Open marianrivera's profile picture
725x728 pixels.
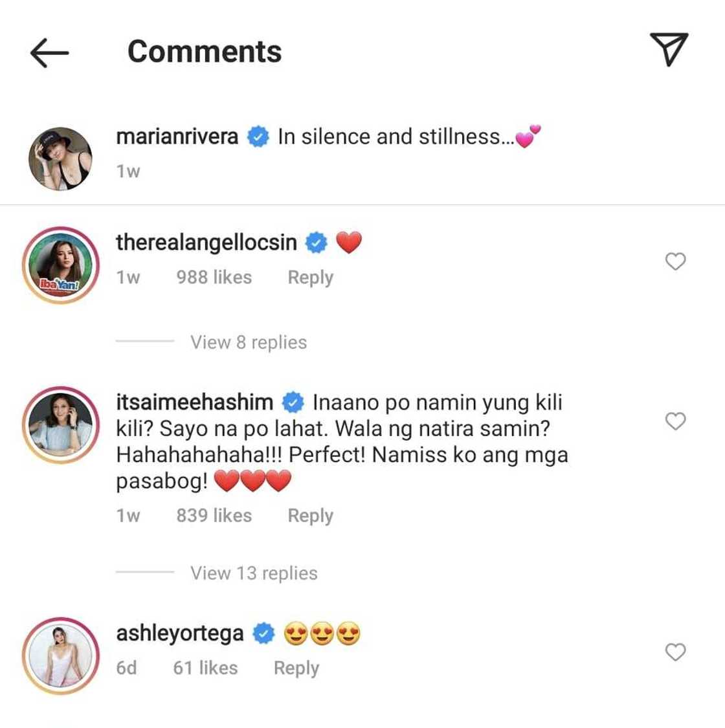coord(61,159)
